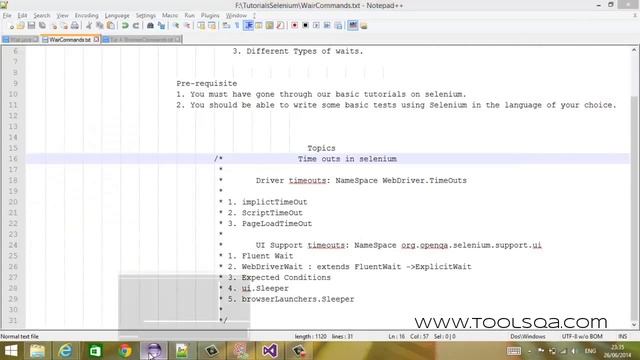Open Internet Explorer from the taskbar
This screenshot has height=360, width=640.
pos(65,351)
